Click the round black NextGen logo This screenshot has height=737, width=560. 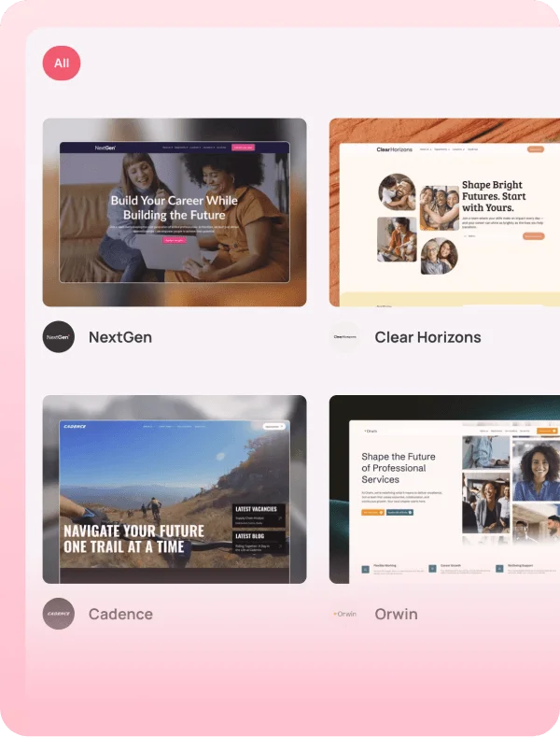59,336
